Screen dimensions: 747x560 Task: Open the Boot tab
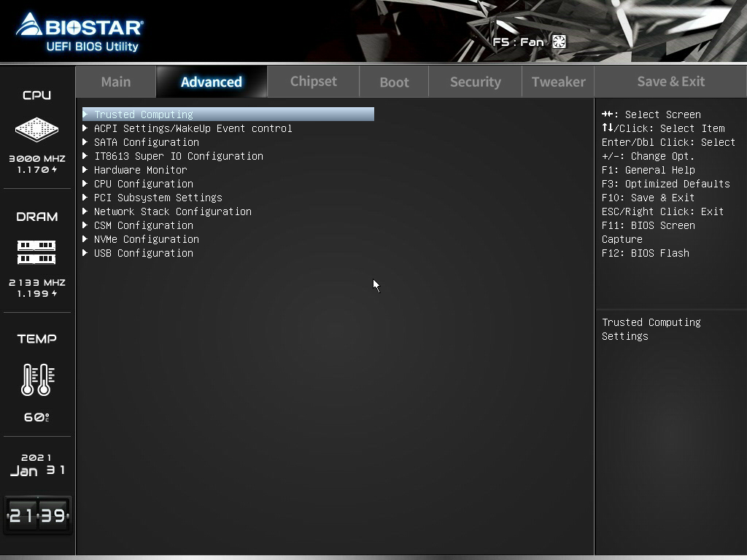pyautogui.click(x=394, y=82)
